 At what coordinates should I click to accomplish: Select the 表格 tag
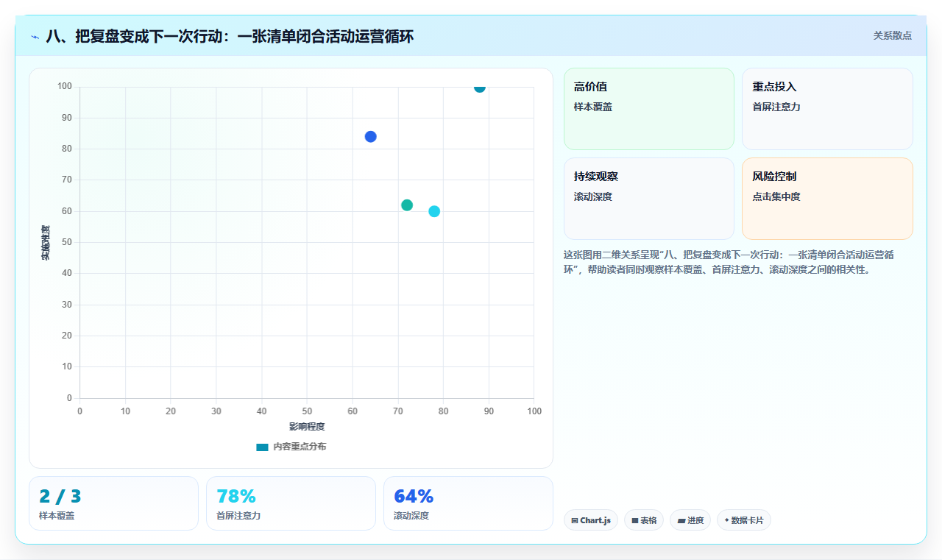(644, 520)
